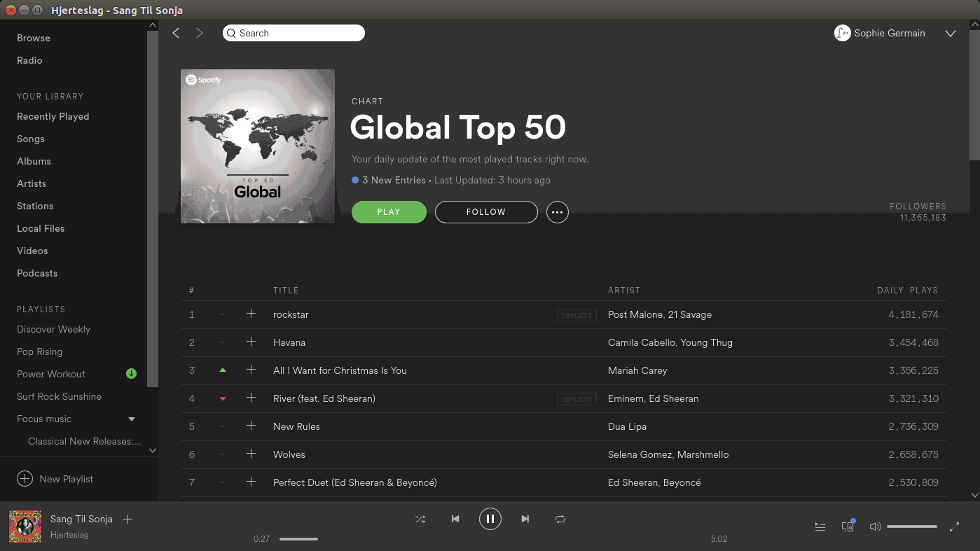
Task: Open Recently Played in library
Action: (53, 116)
